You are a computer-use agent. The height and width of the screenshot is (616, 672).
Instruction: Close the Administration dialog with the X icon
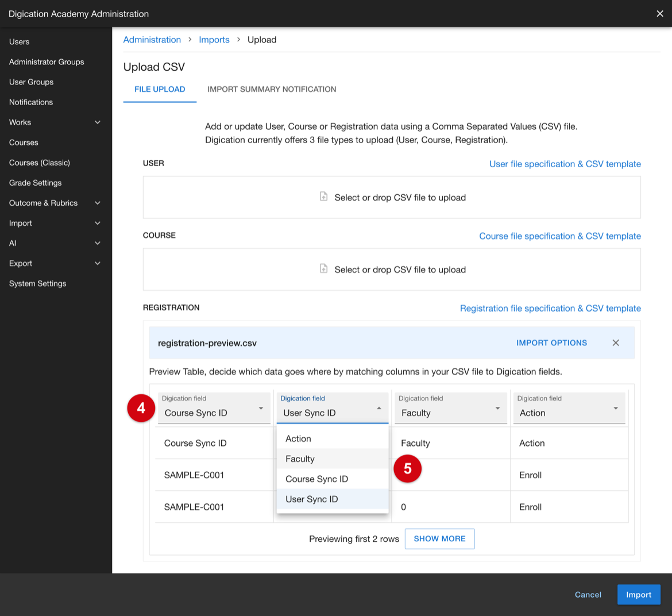click(659, 14)
